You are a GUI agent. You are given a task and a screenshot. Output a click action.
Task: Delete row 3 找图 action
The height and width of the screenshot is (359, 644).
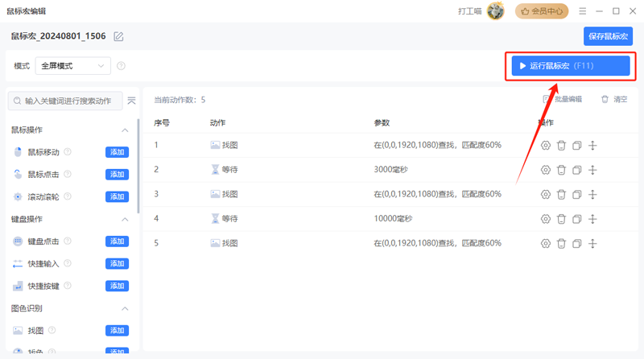tap(561, 194)
